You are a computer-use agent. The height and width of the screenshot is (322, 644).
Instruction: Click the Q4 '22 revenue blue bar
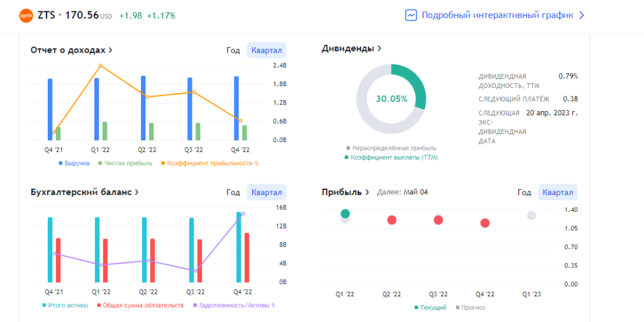pos(236,108)
